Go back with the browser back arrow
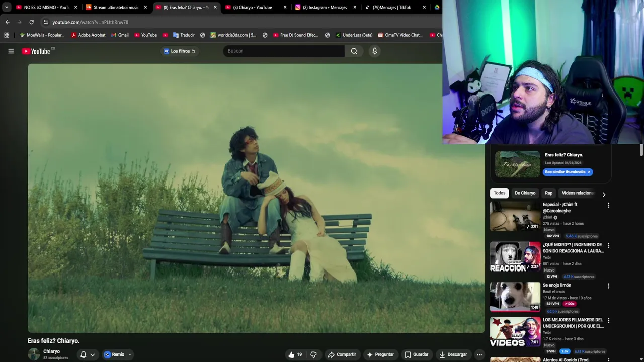The height and width of the screenshot is (362, 644). point(7,22)
